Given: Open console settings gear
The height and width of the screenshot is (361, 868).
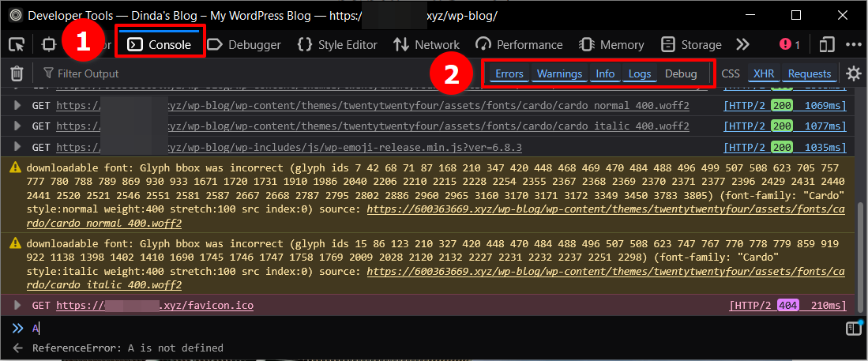Looking at the screenshot, I should 854,73.
